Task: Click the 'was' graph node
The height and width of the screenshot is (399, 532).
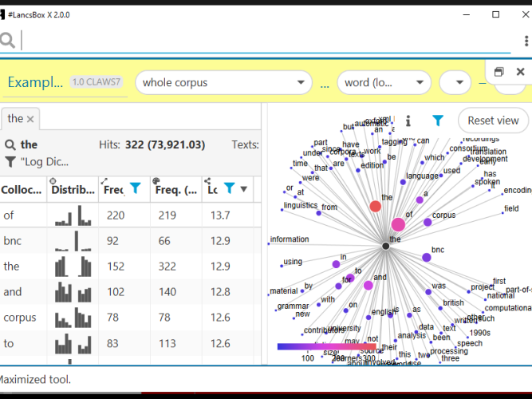Action: tap(428, 292)
